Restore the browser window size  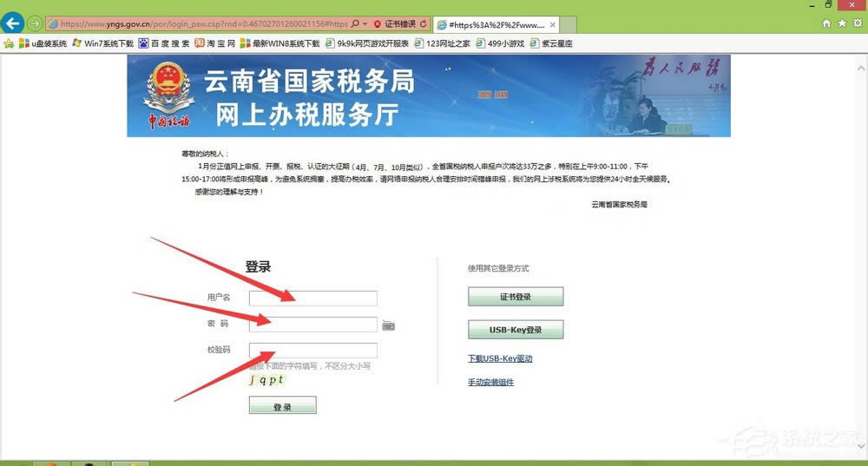pyautogui.click(x=829, y=5)
